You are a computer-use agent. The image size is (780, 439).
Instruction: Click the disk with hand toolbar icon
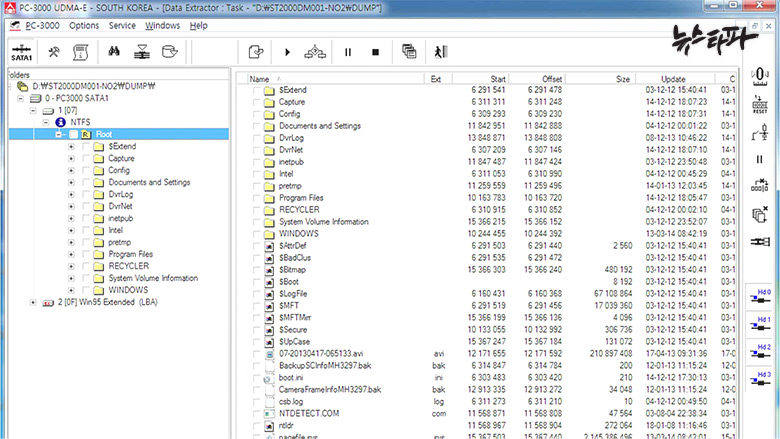pyautogui.click(x=170, y=52)
